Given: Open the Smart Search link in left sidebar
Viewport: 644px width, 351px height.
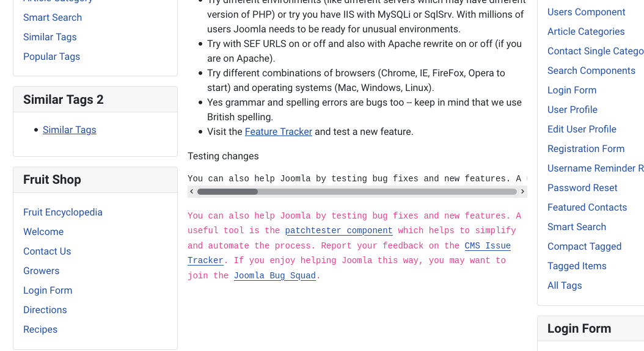Looking at the screenshot, I should [53, 18].
